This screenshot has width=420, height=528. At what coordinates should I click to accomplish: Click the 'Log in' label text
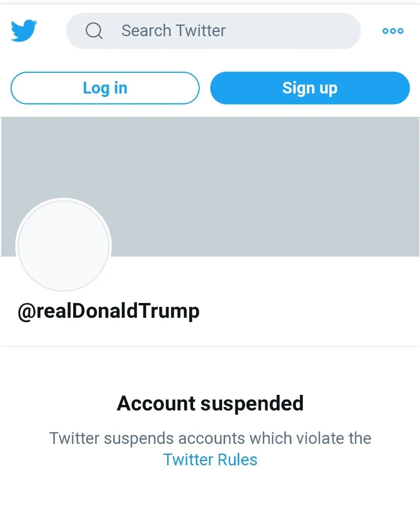click(105, 88)
